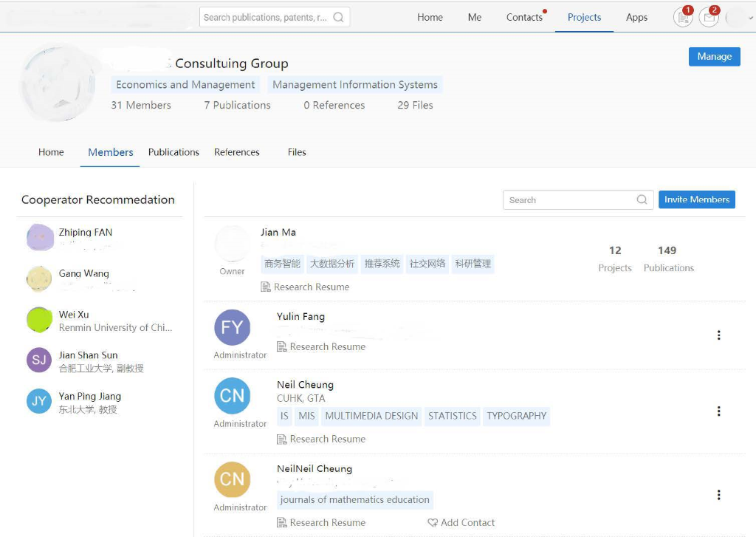Open the notifications icon with badge 1
The height and width of the screenshot is (537, 756).
tap(683, 18)
